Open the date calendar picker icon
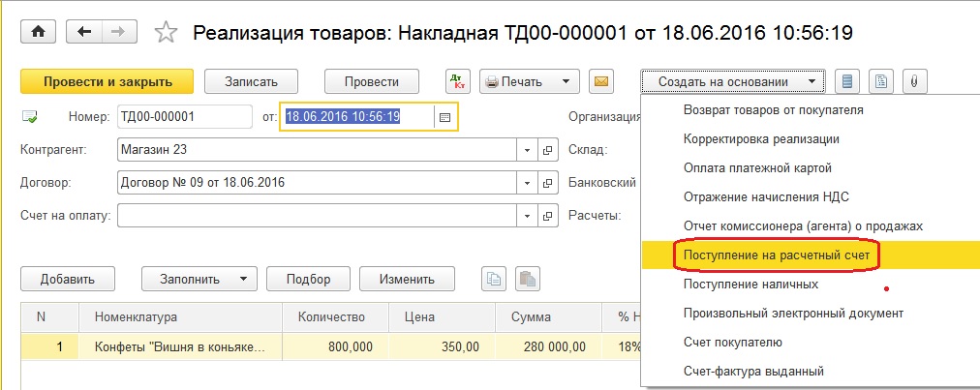Viewport: 980px width, 390px height. [x=445, y=117]
